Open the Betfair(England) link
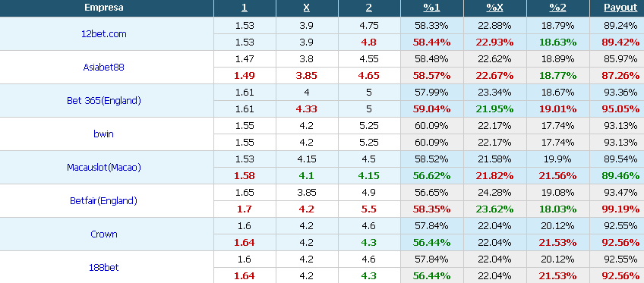Viewport: 644px width, 283px height. tap(103, 200)
